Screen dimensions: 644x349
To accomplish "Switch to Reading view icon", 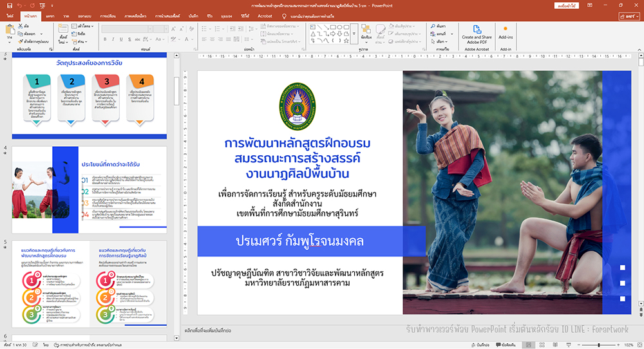I will [555, 345].
